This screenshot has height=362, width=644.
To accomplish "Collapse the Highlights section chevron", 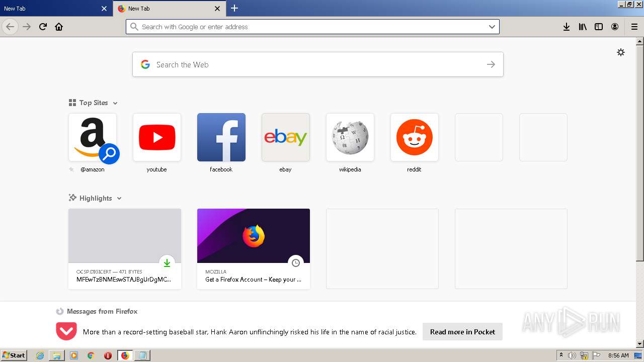I will [119, 199].
